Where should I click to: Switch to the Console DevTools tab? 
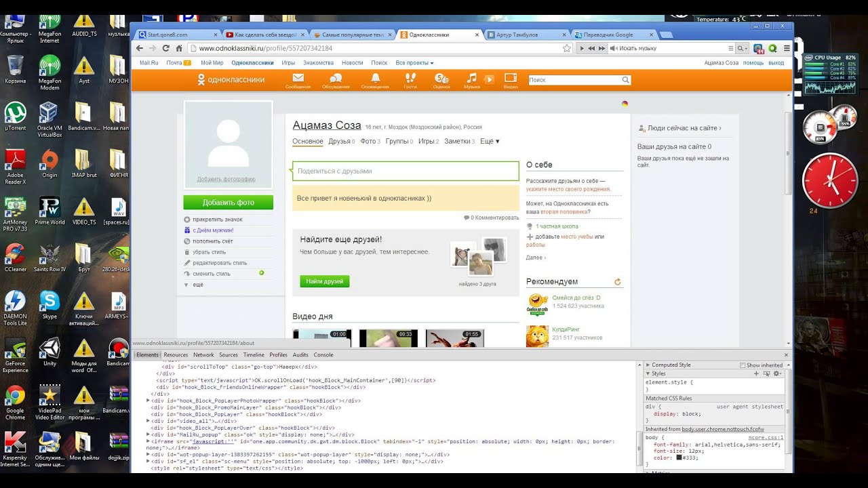pos(323,354)
